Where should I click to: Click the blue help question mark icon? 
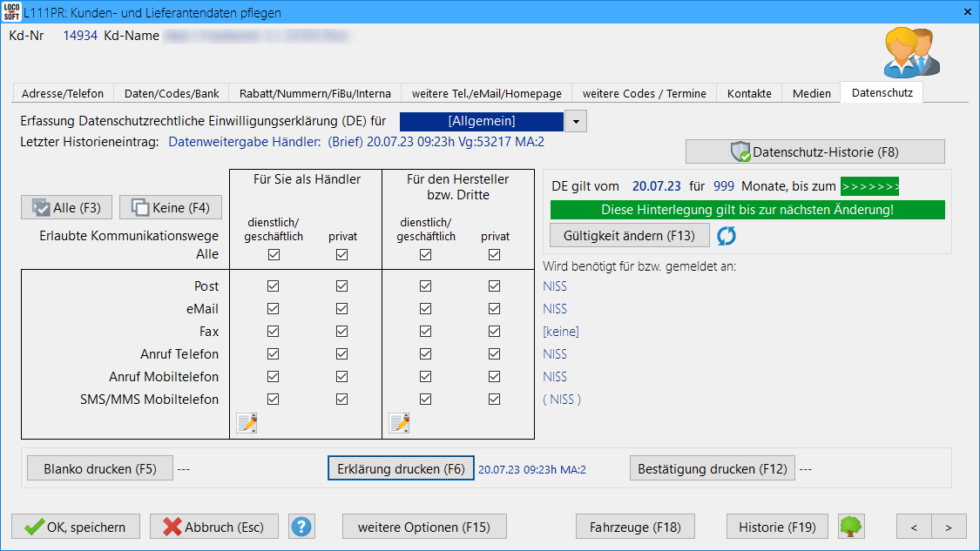tap(301, 527)
